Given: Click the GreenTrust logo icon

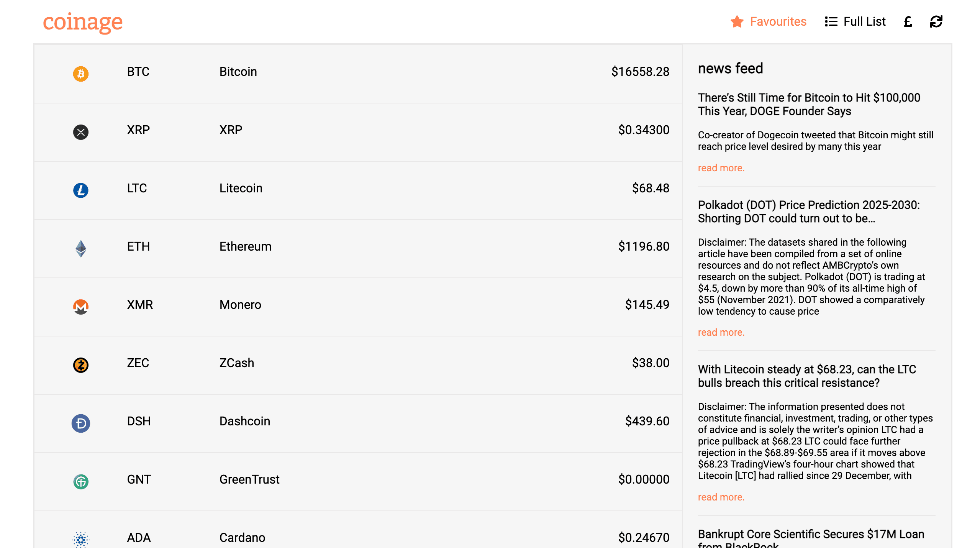Looking at the screenshot, I should pyautogui.click(x=80, y=481).
